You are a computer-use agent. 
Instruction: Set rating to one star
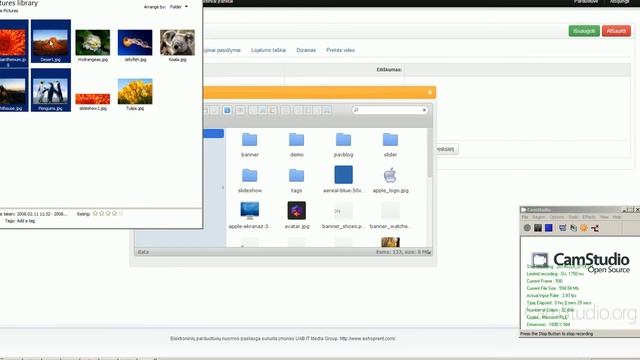point(95,213)
